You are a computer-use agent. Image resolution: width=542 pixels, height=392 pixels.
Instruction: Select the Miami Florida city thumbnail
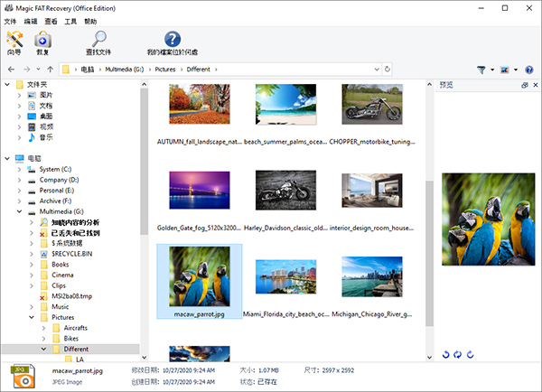click(285, 276)
